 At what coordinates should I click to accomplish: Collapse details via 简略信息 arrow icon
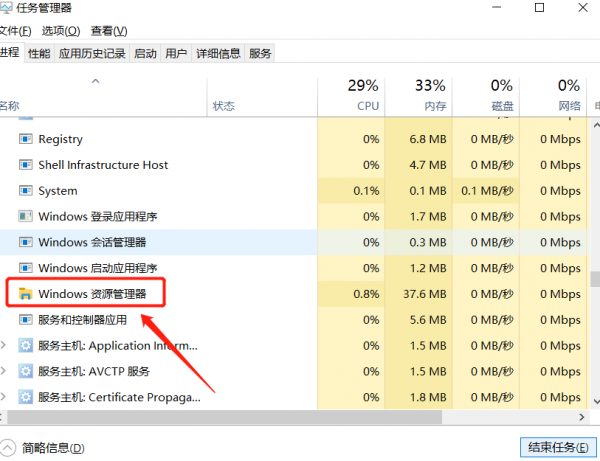pyautogui.click(x=7, y=448)
